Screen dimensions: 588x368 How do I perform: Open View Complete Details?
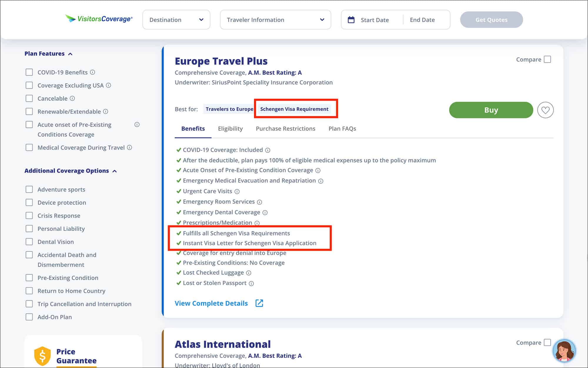tap(211, 303)
